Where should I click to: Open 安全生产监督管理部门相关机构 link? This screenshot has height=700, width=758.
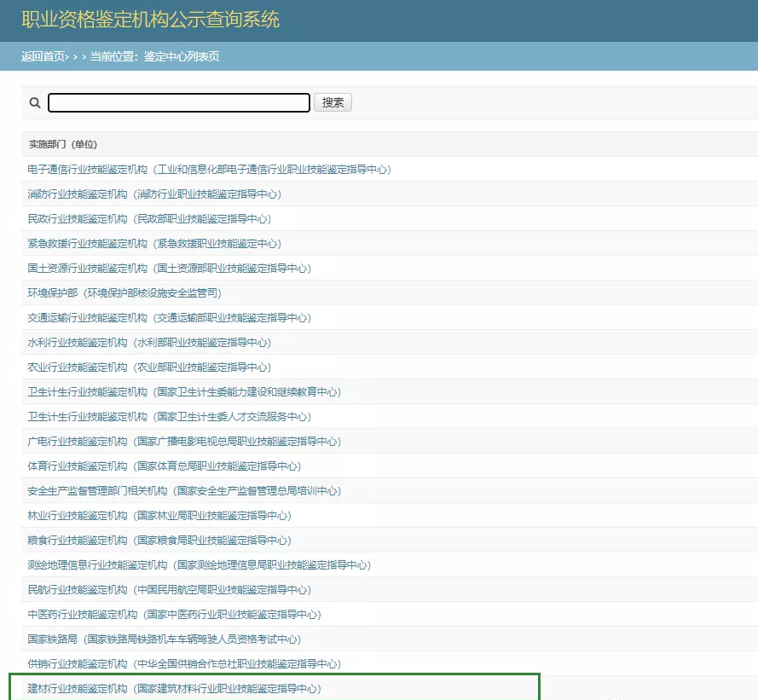point(184,490)
